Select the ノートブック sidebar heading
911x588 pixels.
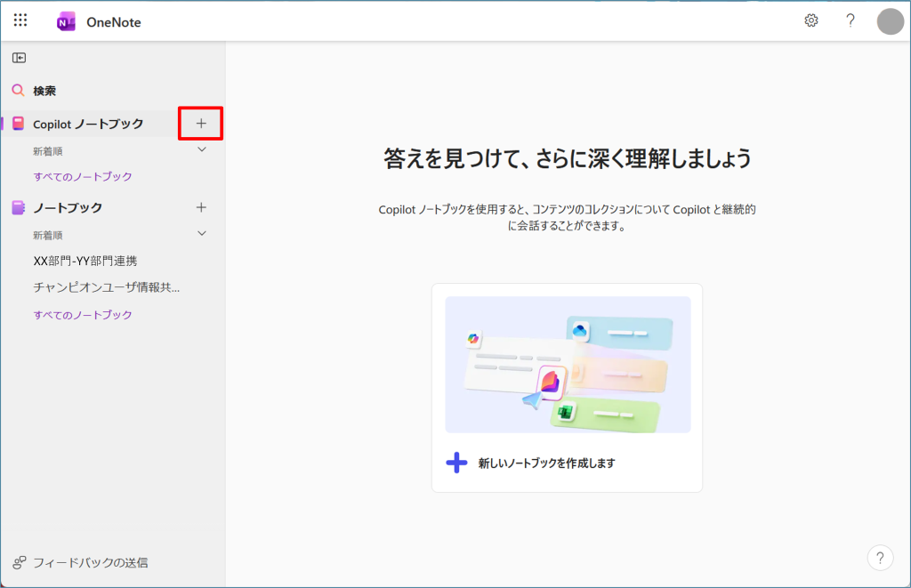click(x=68, y=207)
